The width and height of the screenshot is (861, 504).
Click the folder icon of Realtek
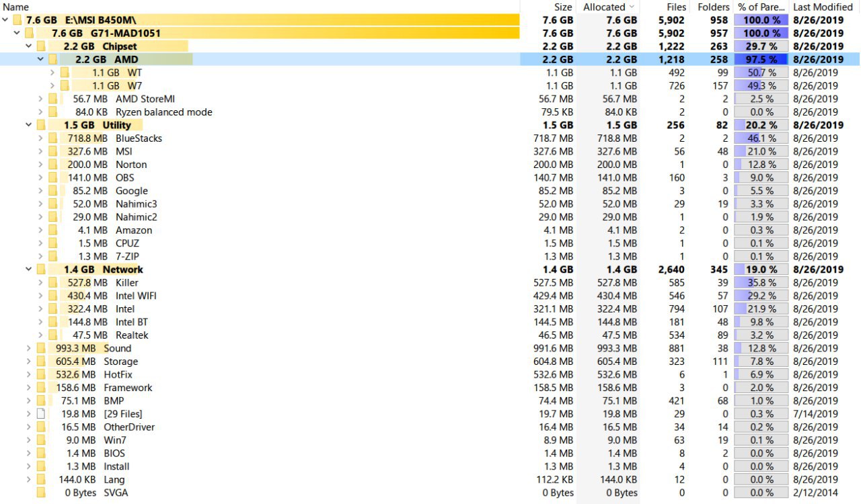[x=52, y=335]
